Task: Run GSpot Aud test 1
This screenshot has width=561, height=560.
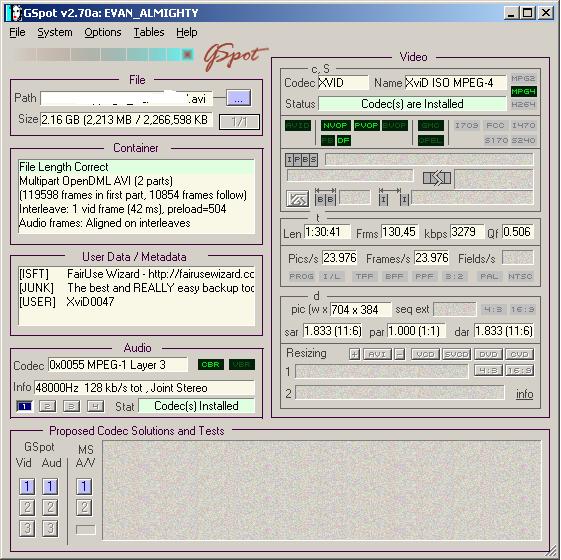Action: coord(50,486)
